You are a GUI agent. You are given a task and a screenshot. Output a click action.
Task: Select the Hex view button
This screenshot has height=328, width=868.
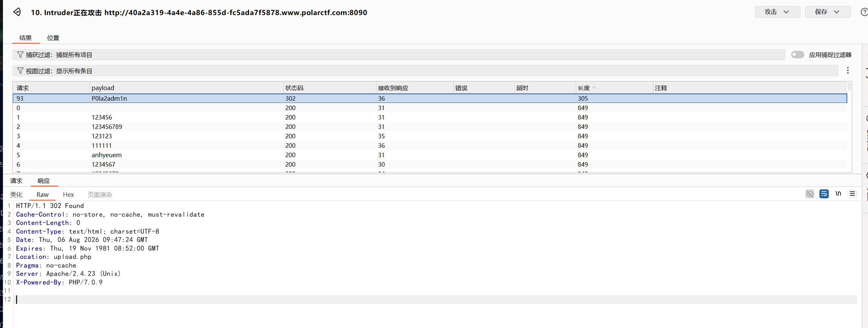click(68, 195)
